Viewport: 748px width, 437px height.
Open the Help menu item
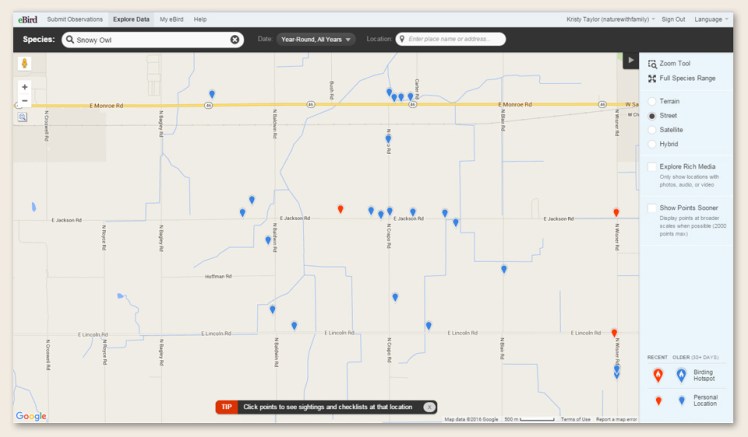pyautogui.click(x=200, y=20)
